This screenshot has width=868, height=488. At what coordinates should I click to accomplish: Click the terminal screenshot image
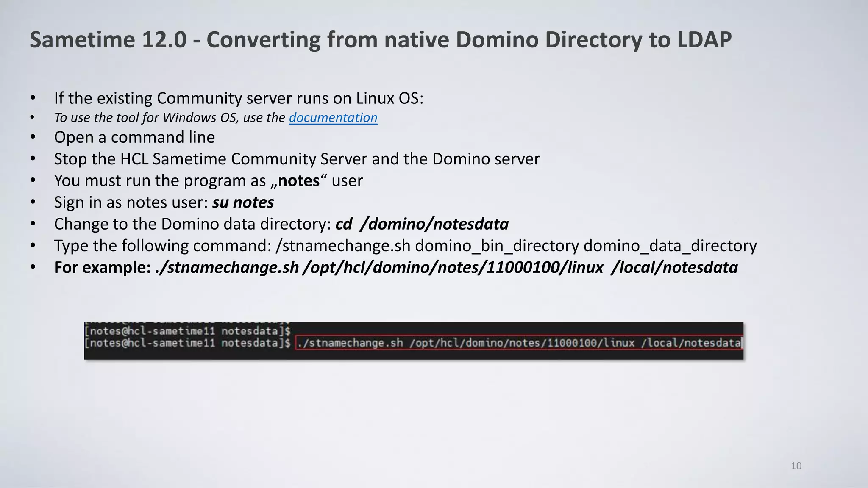pyautogui.click(x=414, y=341)
